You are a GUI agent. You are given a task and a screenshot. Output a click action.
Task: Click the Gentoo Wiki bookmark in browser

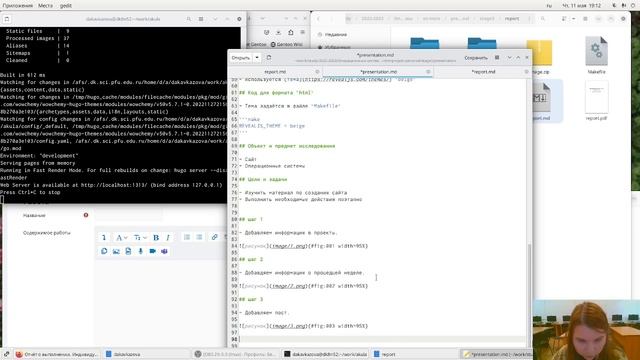[287, 44]
